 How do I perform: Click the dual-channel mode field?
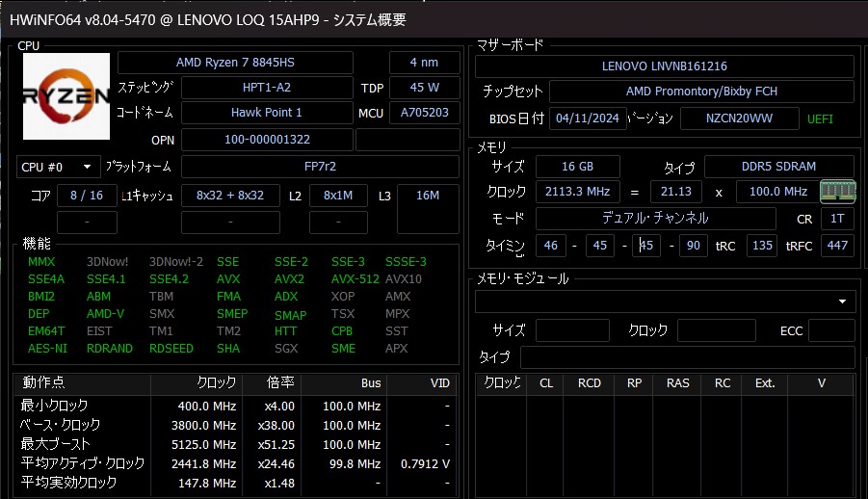point(655,219)
